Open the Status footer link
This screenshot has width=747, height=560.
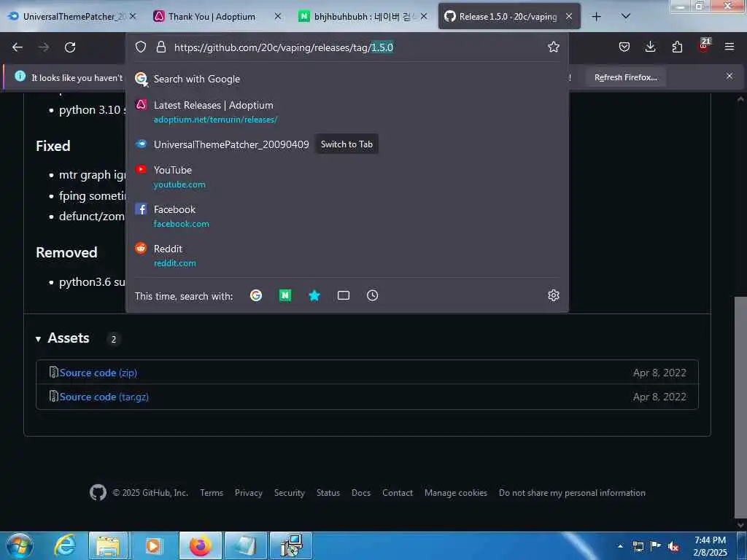[x=328, y=493]
